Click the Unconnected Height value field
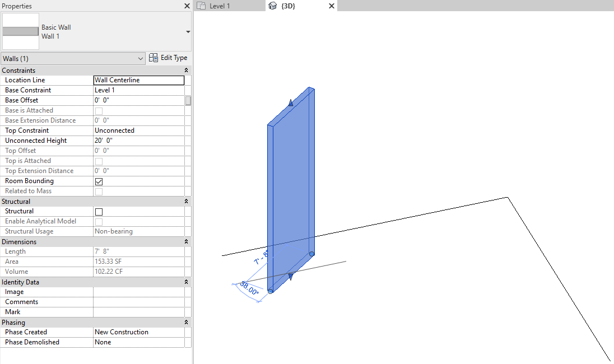The height and width of the screenshot is (364, 614). pos(138,141)
